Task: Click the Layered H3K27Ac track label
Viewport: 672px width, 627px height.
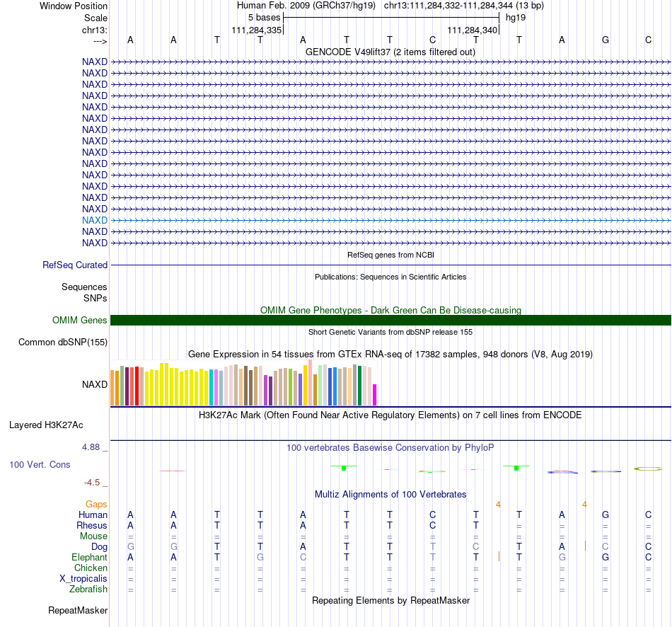Action: pyautogui.click(x=46, y=425)
